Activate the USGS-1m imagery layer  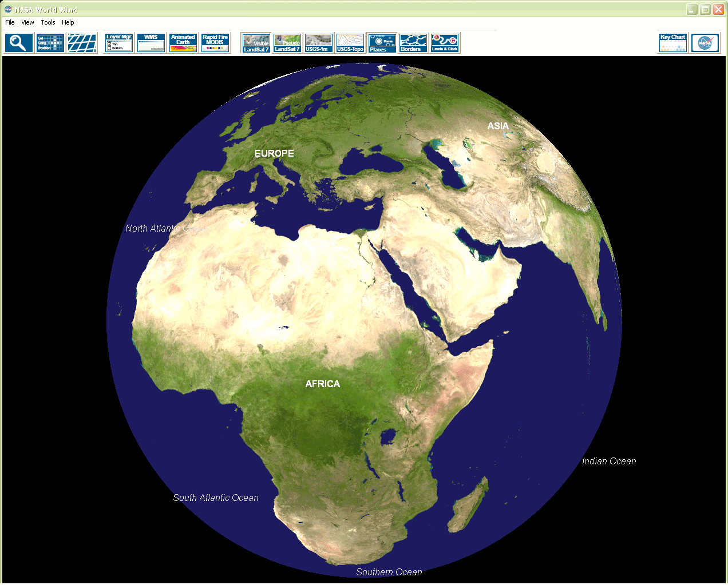[318, 43]
